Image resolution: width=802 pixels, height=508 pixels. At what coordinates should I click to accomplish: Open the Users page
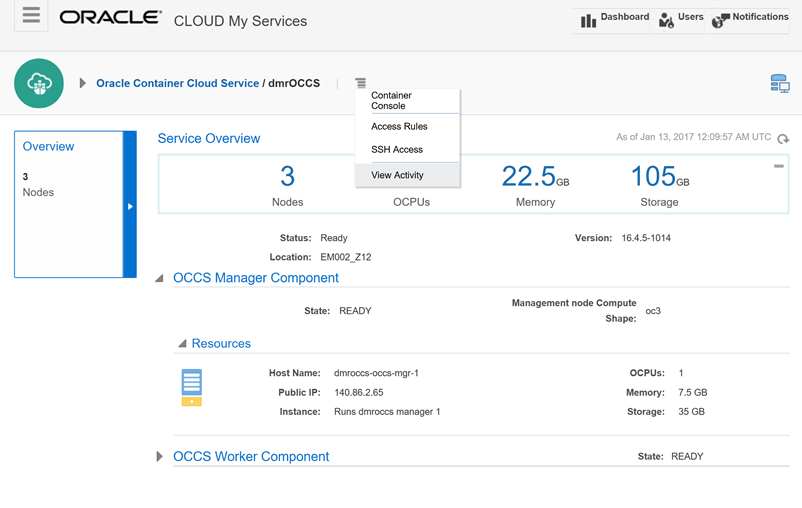pyautogui.click(x=680, y=18)
